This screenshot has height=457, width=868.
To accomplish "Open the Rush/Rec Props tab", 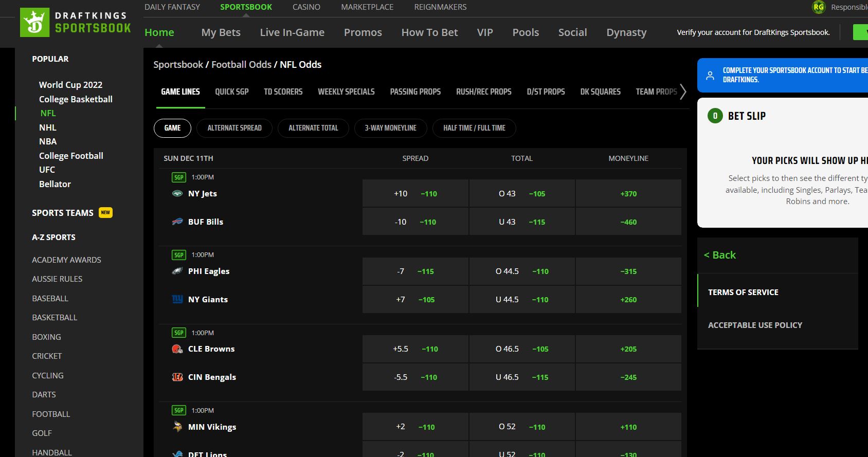I will (x=484, y=92).
